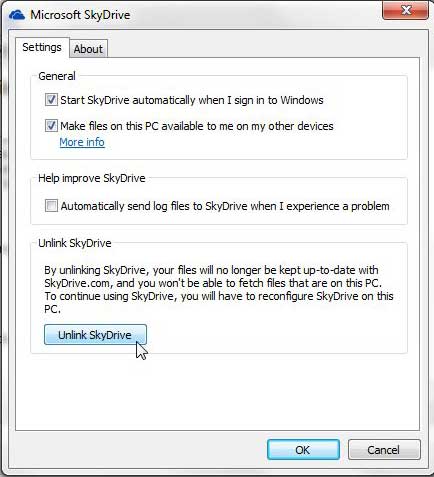Click the word Windows in the first checkbox label
The width and height of the screenshot is (434, 477).
[302, 100]
